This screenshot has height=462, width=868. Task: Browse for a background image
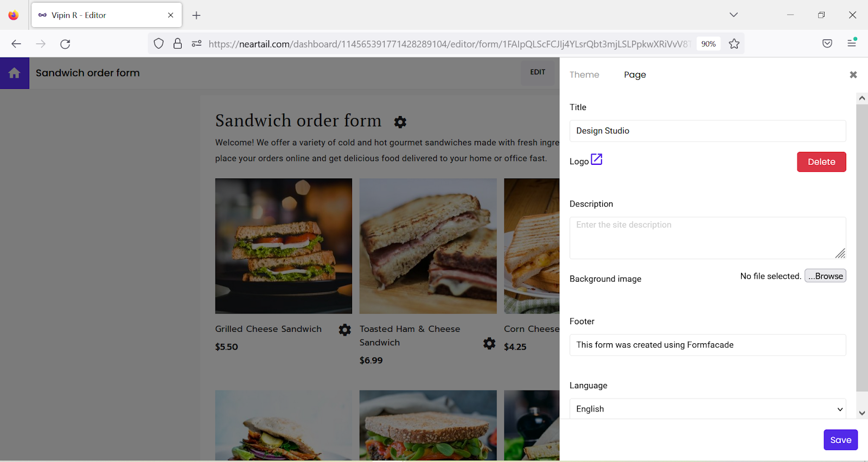click(825, 275)
